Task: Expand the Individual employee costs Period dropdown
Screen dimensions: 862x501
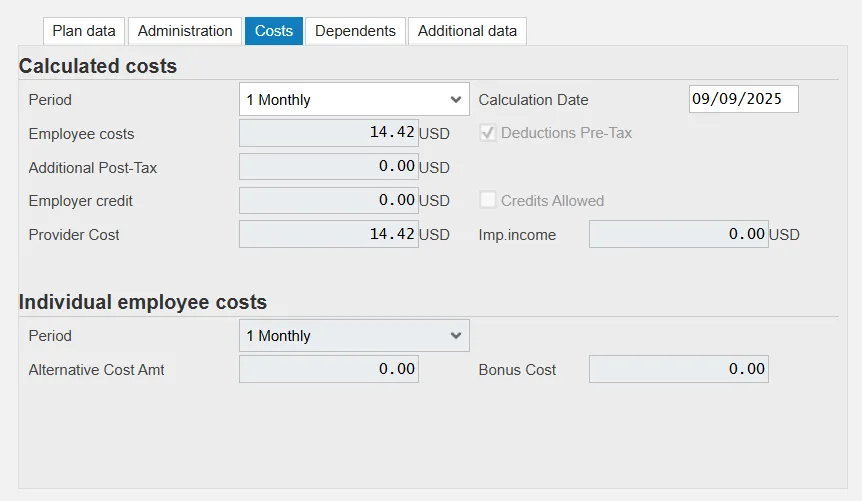Action: coord(354,335)
